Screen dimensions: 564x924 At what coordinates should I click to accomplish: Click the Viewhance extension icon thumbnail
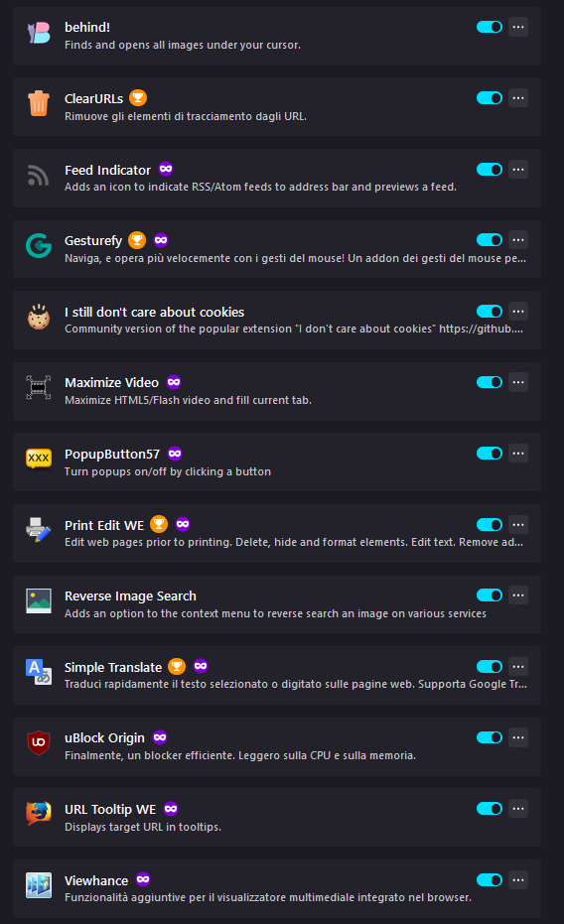coord(39,885)
